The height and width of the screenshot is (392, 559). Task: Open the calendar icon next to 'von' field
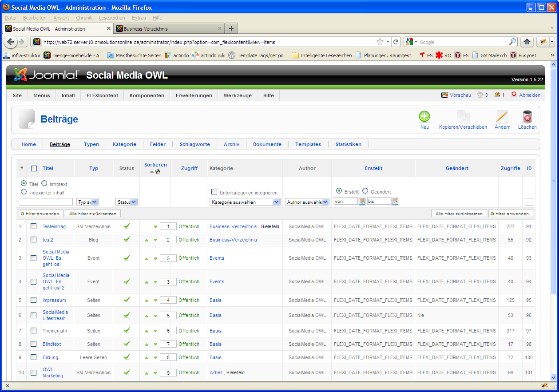(362, 202)
